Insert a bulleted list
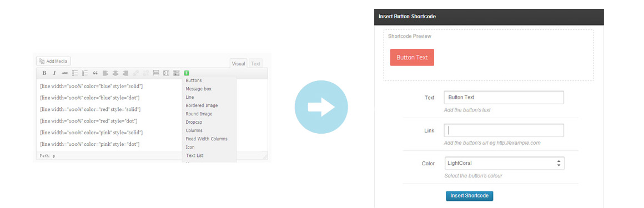 [x=75, y=73]
